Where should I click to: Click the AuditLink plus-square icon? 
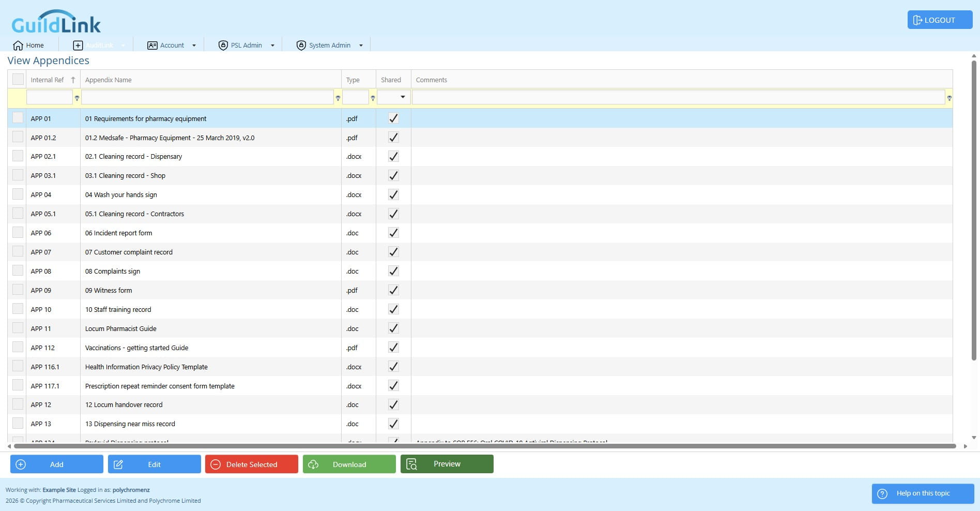click(x=78, y=46)
